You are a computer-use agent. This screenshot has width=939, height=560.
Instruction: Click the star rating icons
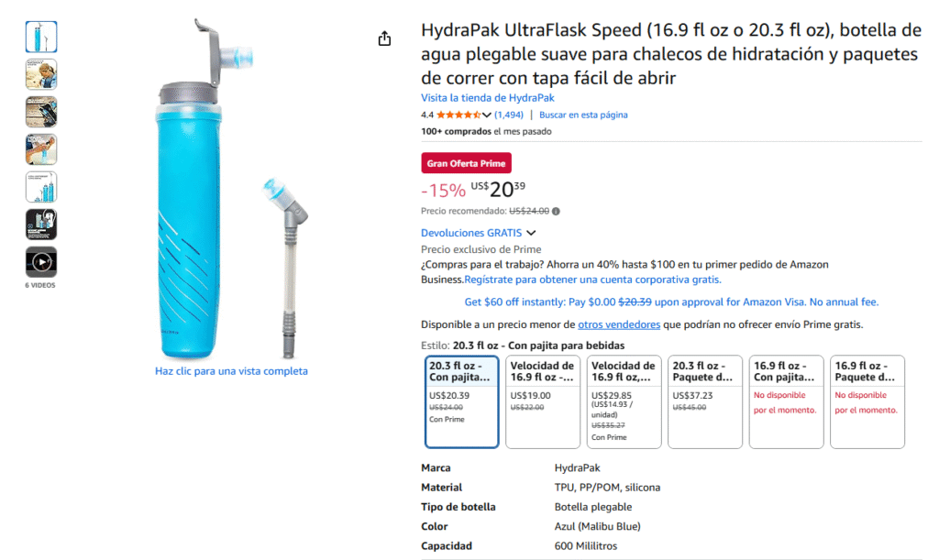pyautogui.click(x=458, y=115)
